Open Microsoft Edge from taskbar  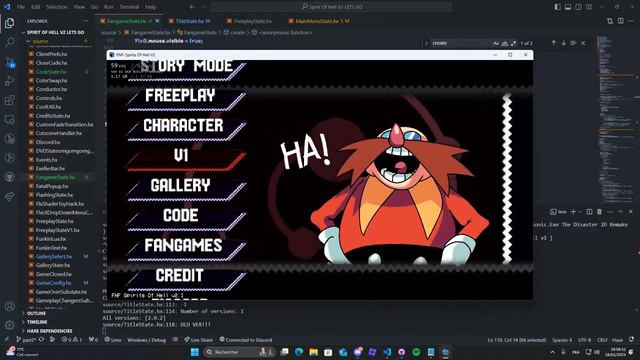[x=299, y=352]
